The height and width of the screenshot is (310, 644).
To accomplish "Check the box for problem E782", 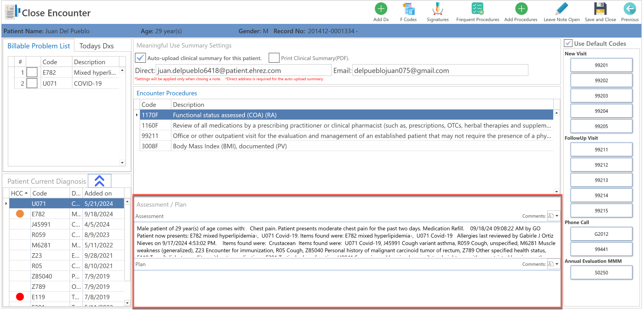I will tap(32, 72).
